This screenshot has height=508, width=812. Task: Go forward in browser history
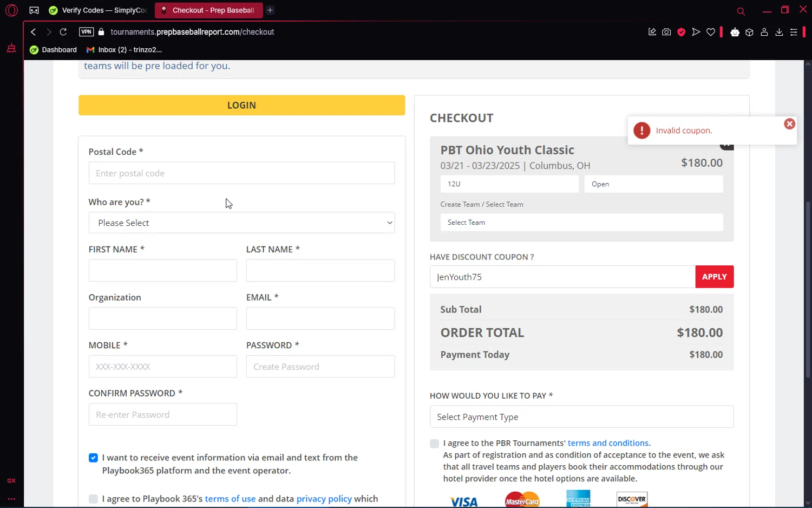[49, 32]
